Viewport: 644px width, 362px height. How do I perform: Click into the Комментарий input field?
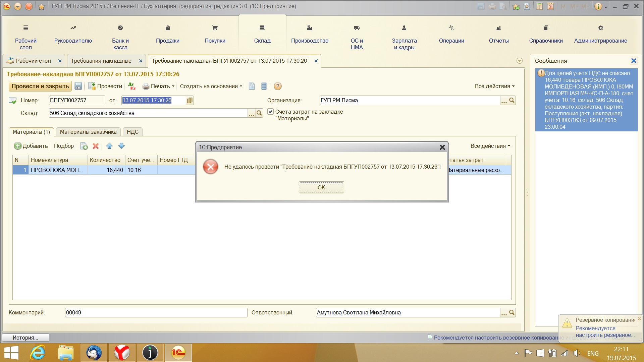156,312
